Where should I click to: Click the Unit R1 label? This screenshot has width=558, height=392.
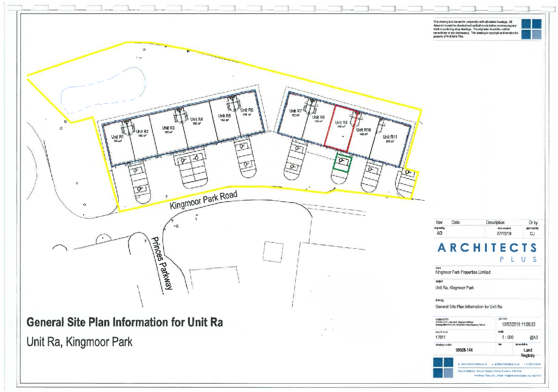point(117,137)
